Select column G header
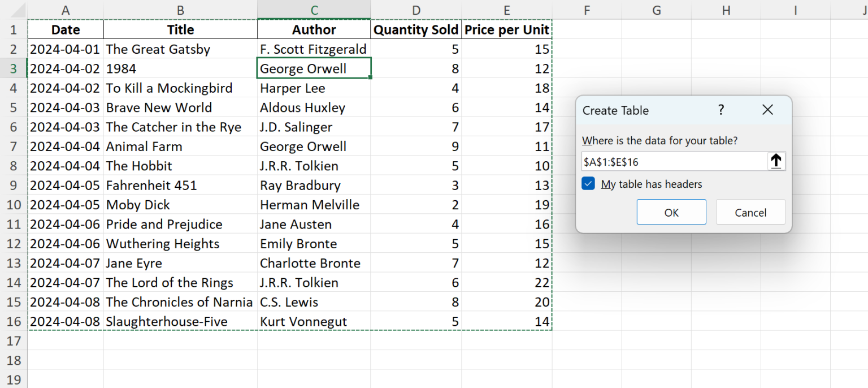This screenshot has width=868, height=388. [656, 10]
